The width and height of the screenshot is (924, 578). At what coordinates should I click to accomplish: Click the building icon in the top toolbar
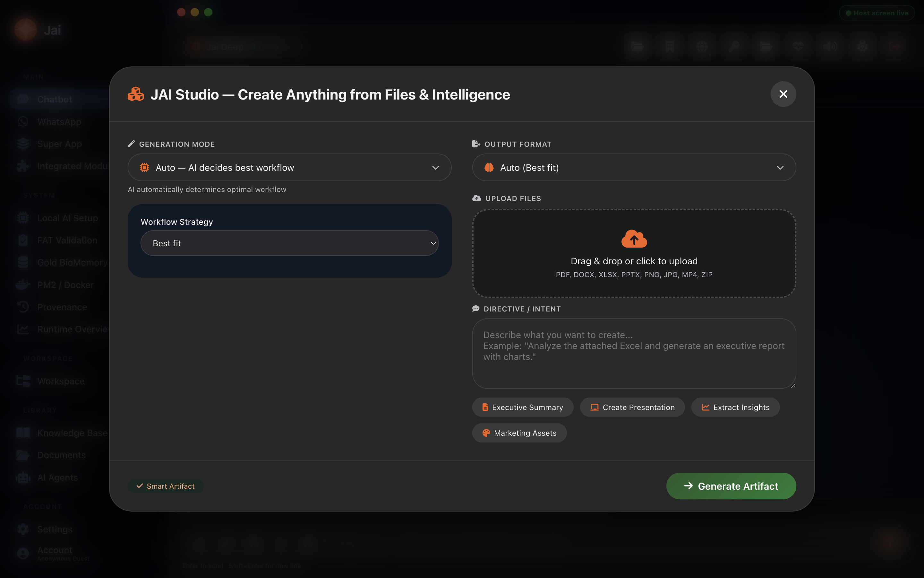[x=670, y=47]
